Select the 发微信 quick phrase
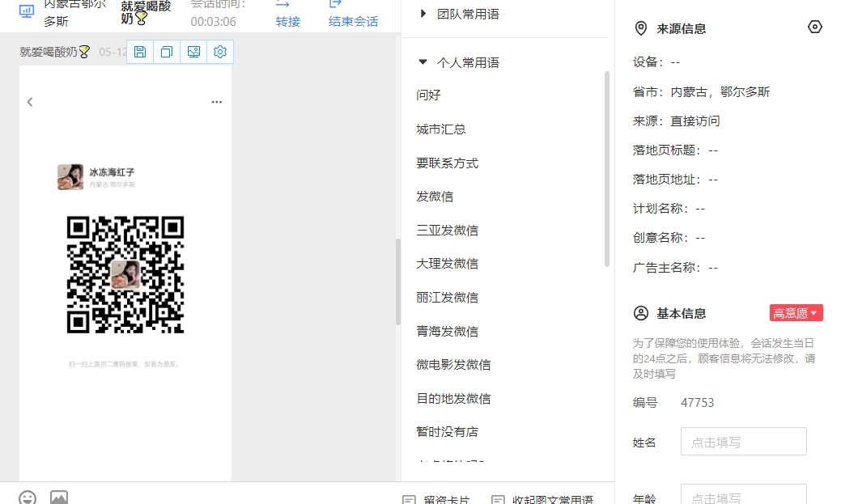The width and height of the screenshot is (841, 504). click(435, 197)
